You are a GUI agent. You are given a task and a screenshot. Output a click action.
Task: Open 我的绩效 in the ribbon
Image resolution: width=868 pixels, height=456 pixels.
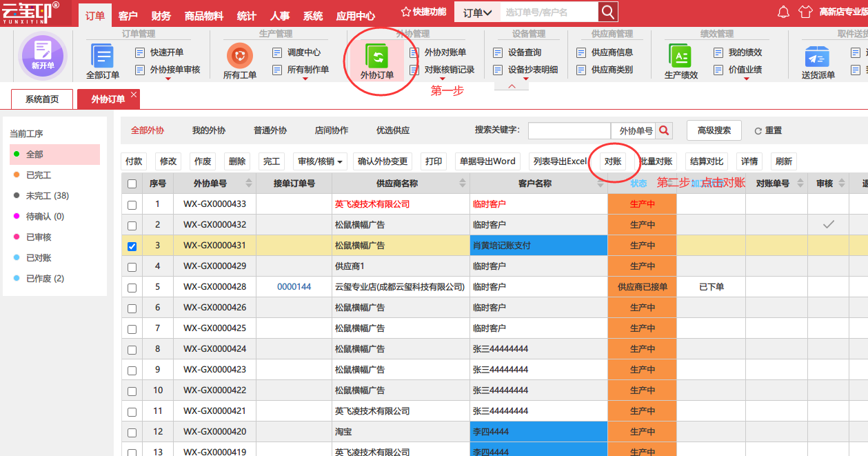point(738,52)
